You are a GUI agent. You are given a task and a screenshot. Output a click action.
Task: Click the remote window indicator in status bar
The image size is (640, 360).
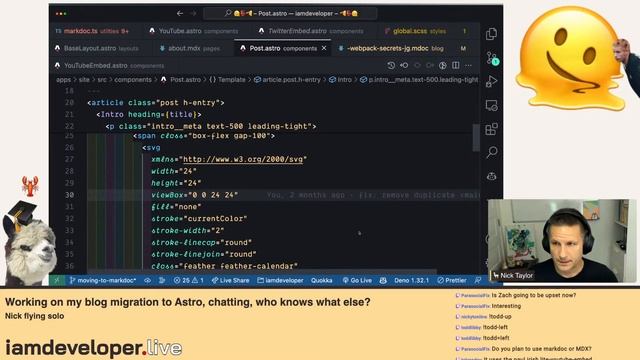click(56, 280)
